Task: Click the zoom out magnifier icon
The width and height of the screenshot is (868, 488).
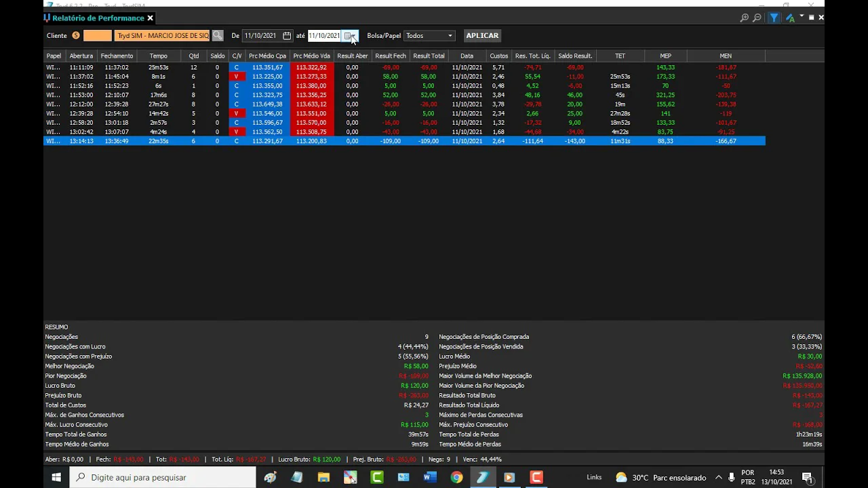Action: coord(757,18)
